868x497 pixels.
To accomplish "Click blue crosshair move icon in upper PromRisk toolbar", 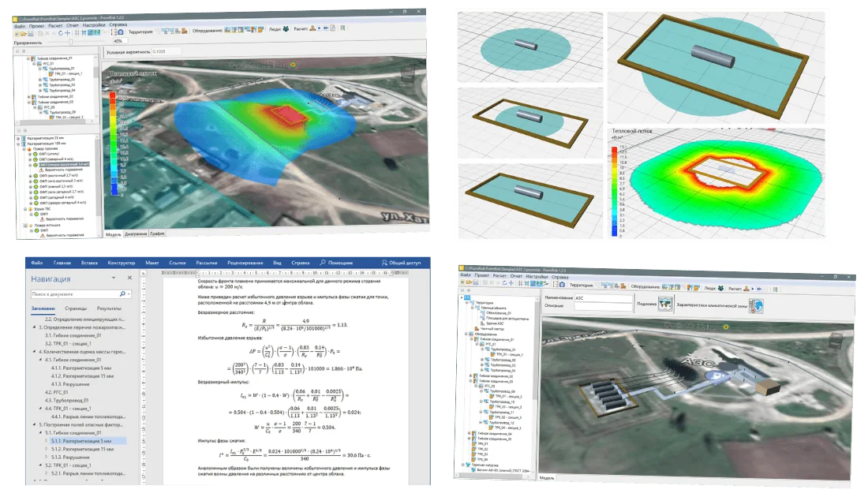I will coord(68,33).
